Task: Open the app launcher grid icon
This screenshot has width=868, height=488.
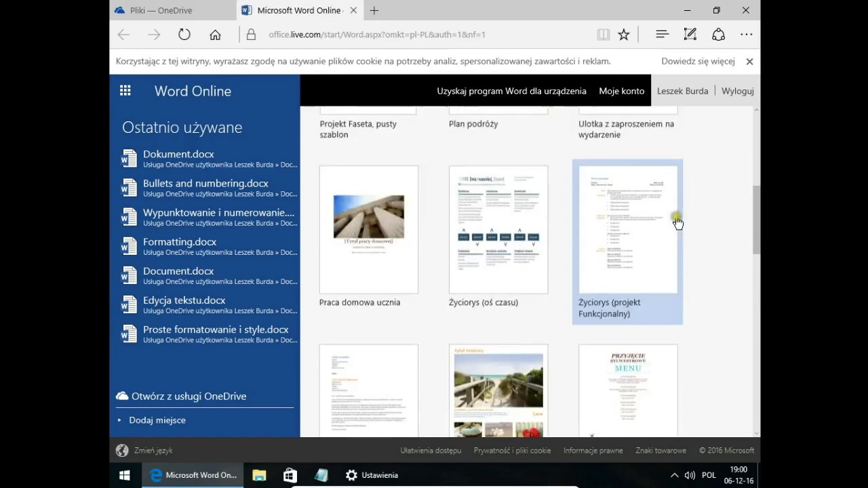Action: click(125, 90)
